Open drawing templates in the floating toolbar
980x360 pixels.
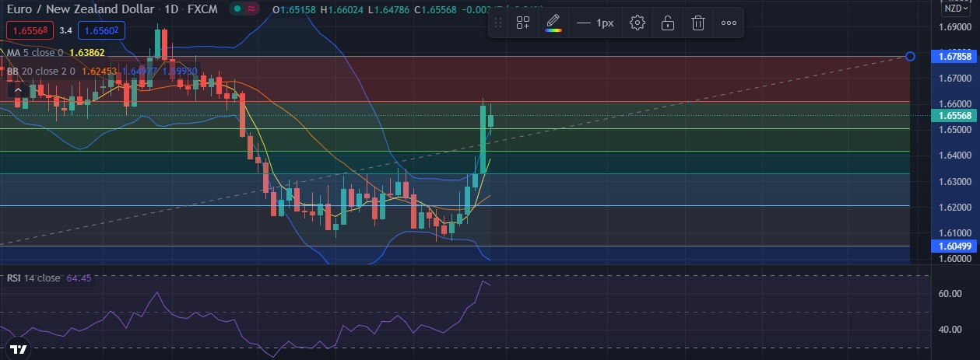pyautogui.click(x=523, y=23)
